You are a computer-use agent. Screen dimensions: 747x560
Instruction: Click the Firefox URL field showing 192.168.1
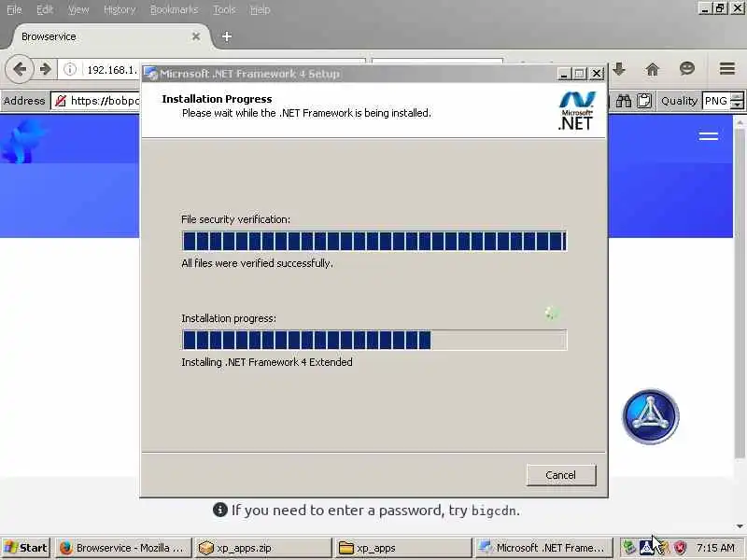pyautogui.click(x=112, y=70)
